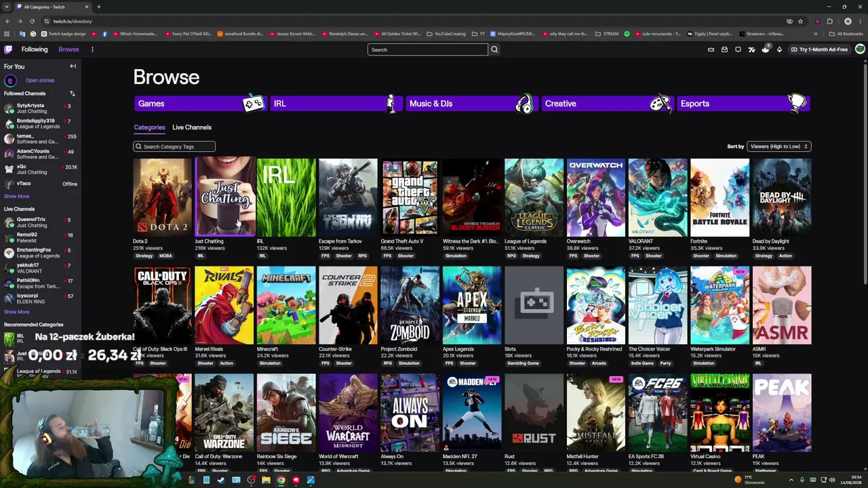Click the MOBA tag under Dota 2
This screenshot has width=868, height=488.
tap(165, 256)
